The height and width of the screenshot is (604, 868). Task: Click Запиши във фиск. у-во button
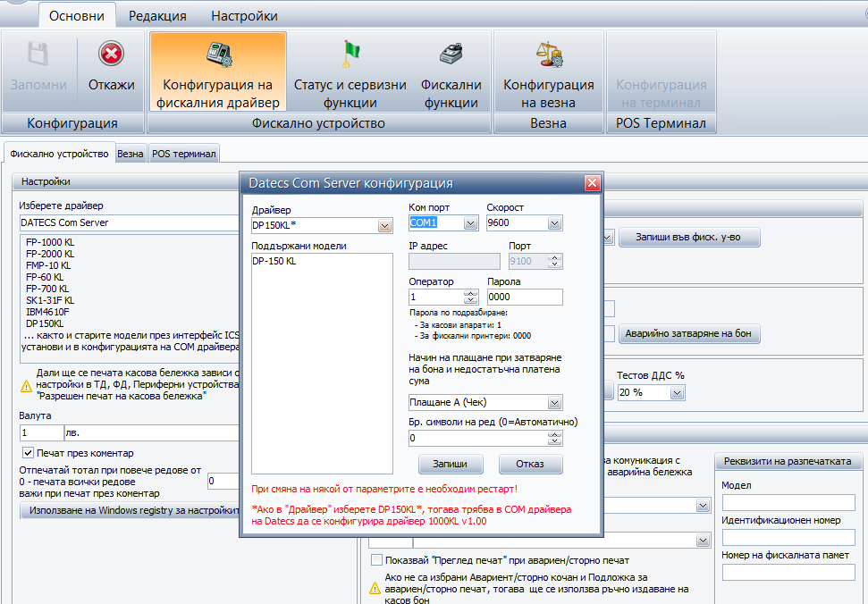tap(689, 238)
